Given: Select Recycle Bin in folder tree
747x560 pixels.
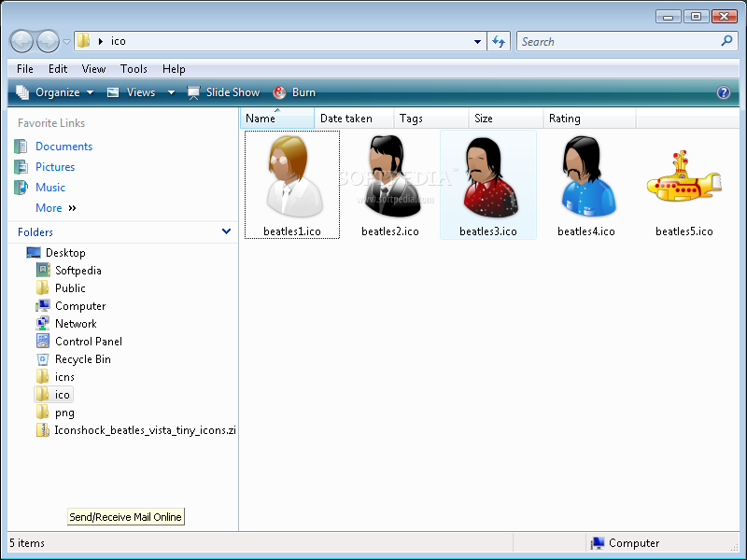Looking at the screenshot, I should tap(83, 359).
